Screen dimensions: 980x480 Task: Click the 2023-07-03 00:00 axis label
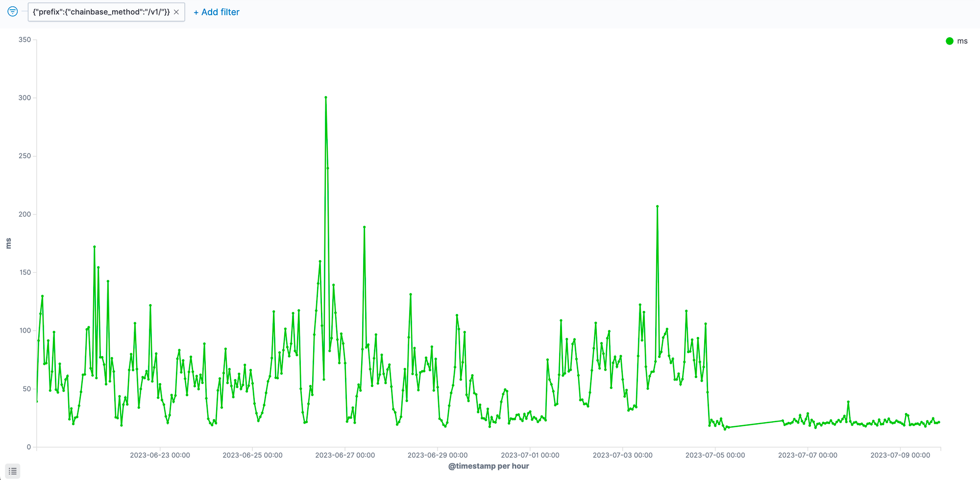622,455
